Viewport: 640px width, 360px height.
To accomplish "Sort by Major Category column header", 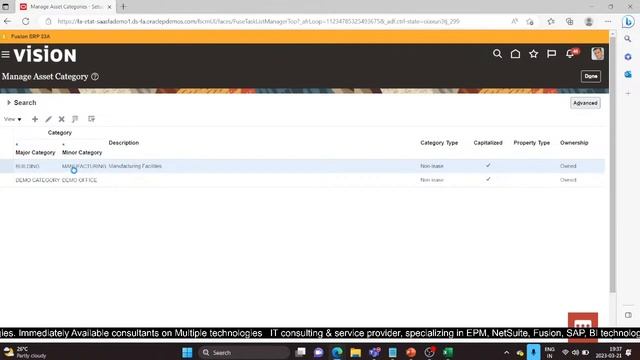I will (x=35, y=152).
